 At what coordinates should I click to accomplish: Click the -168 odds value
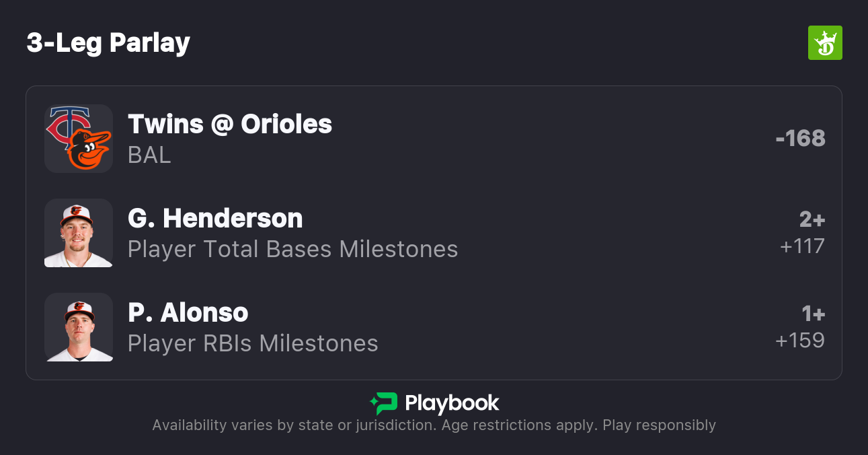800,138
